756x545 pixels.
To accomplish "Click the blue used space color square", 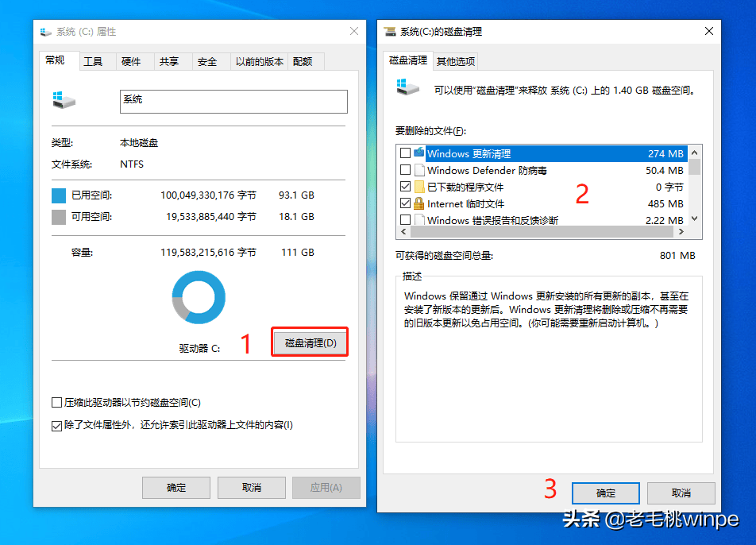I will click(59, 195).
